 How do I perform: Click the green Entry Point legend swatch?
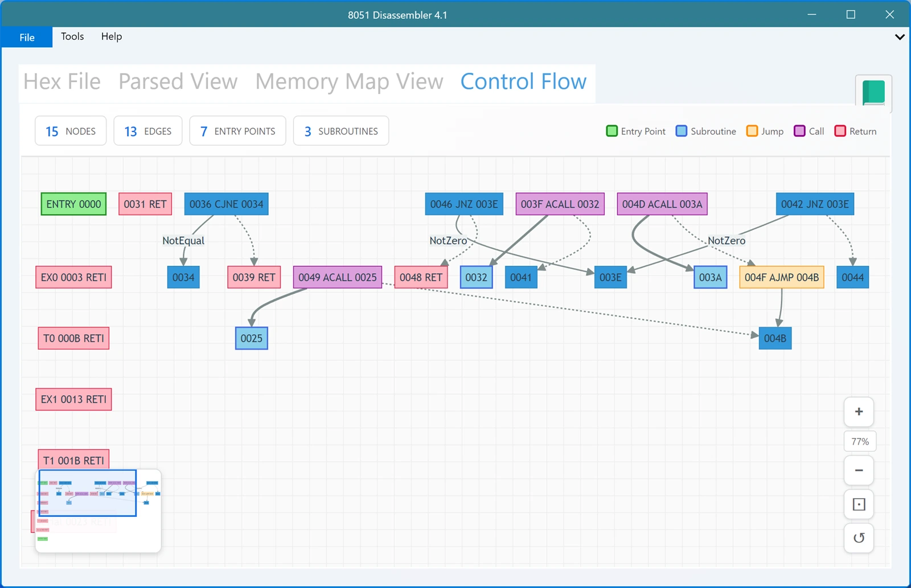pyautogui.click(x=612, y=131)
